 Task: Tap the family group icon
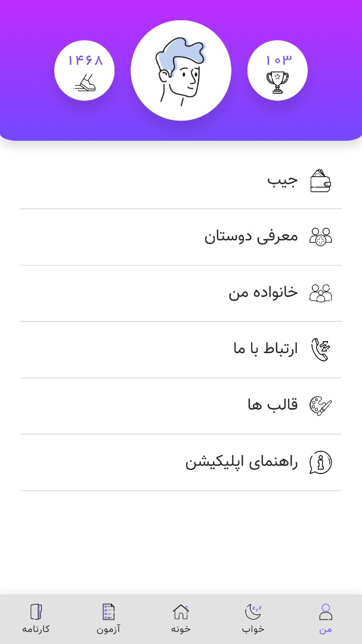point(320,293)
